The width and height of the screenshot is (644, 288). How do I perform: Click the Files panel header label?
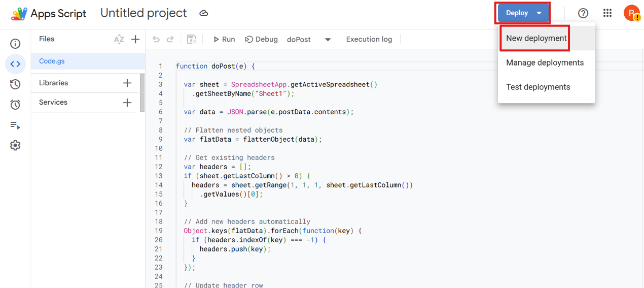(47, 39)
